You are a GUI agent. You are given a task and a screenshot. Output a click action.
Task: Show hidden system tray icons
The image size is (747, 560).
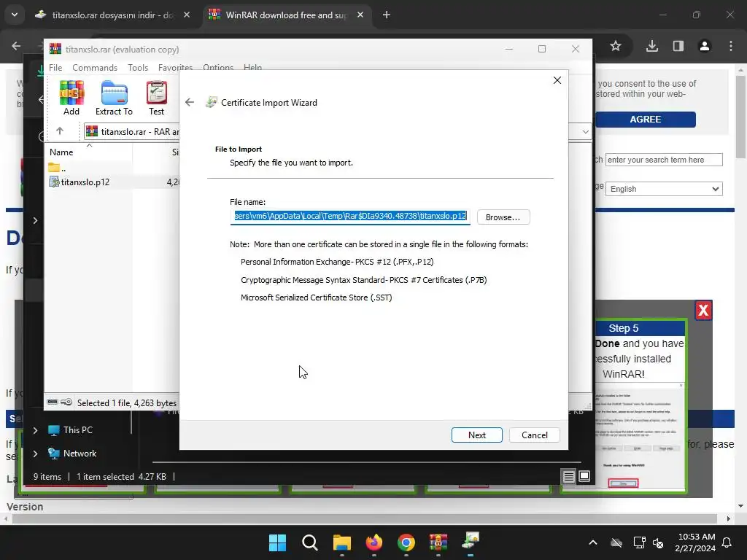tap(593, 542)
